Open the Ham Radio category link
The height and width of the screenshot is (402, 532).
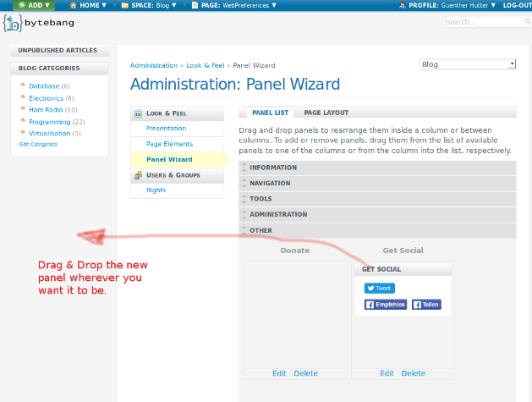pos(46,110)
